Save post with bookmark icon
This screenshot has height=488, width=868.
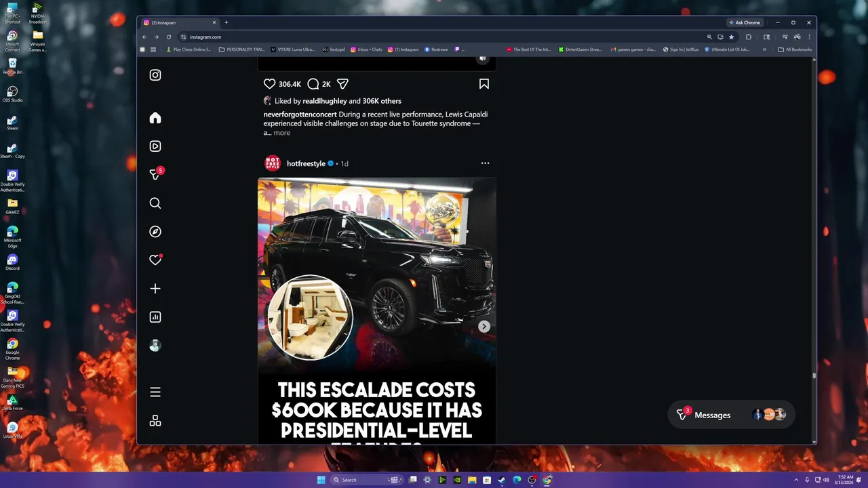(x=484, y=84)
